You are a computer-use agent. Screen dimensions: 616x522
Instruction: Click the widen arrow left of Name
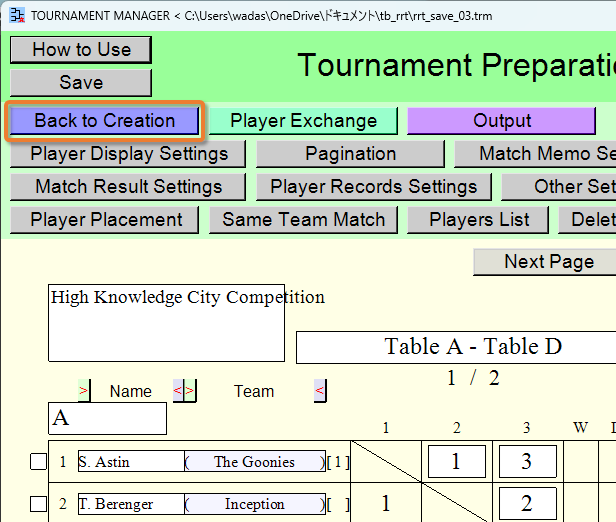coord(84,391)
